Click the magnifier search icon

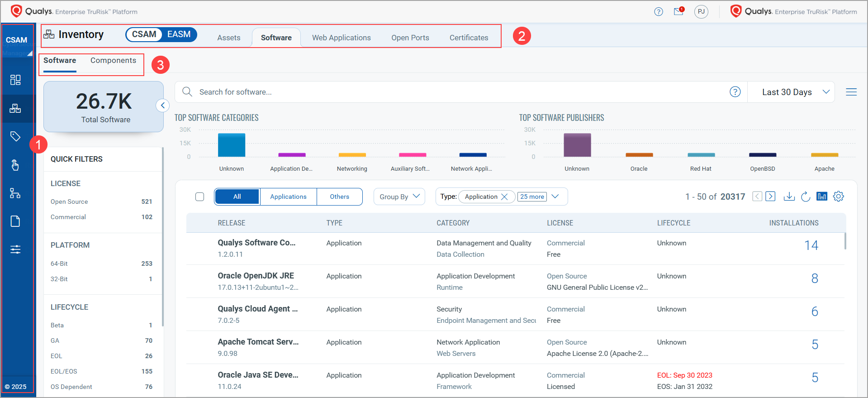187,92
